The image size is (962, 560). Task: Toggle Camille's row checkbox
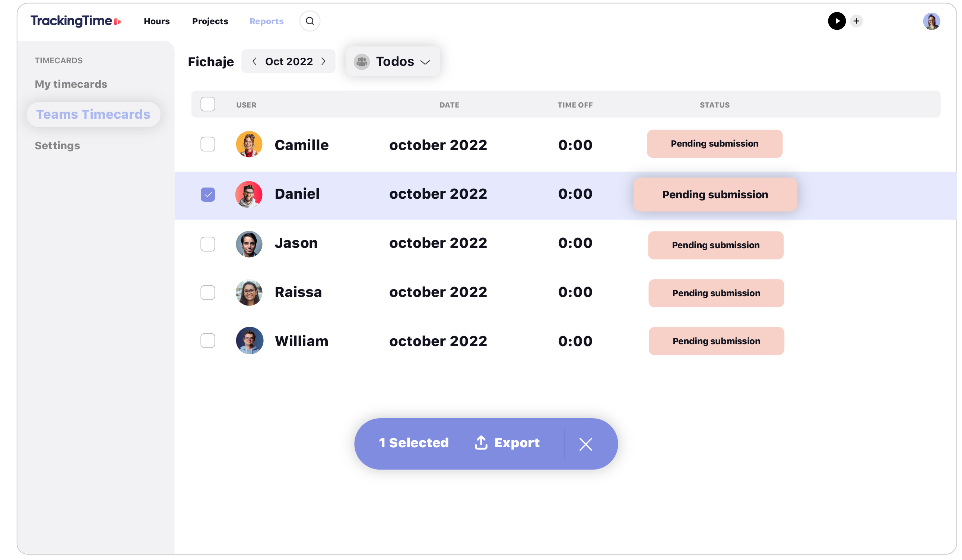pyautogui.click(x=207, y=145)
